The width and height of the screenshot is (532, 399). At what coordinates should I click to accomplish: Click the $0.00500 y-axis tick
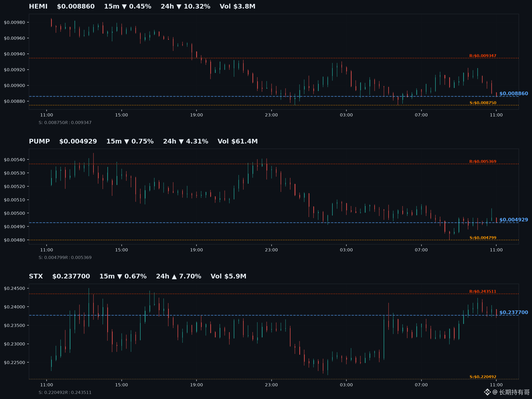point(14,213)
